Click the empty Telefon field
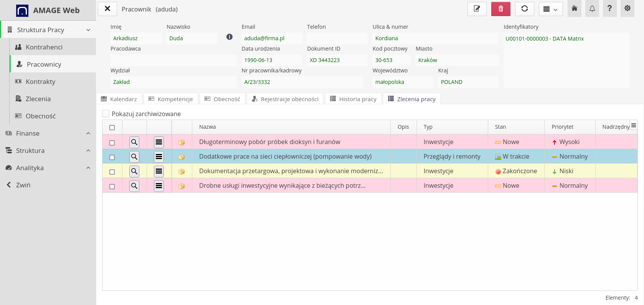This screenshot has width=644, height=305. coord(337,38)
